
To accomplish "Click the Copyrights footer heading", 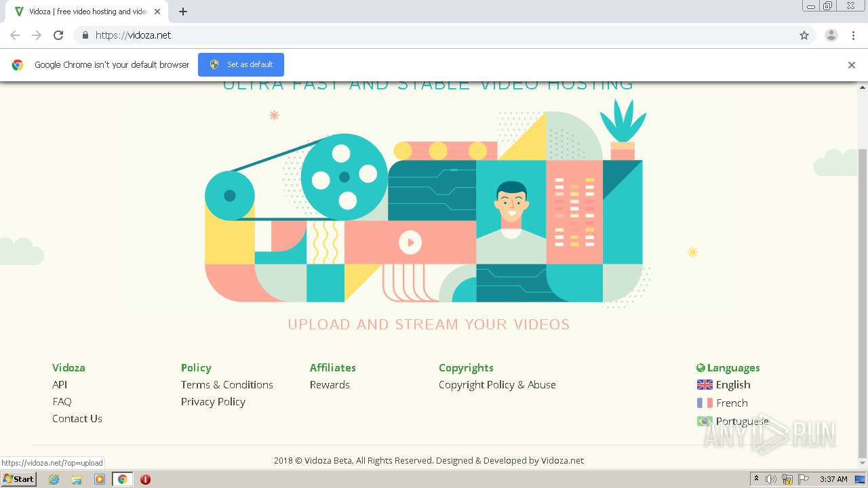I will 466,367.
